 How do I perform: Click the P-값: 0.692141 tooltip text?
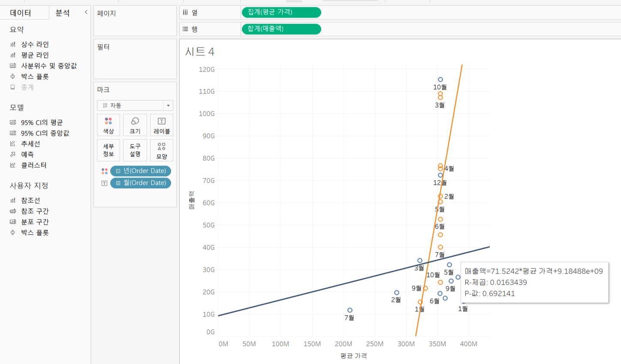click(490, 294)
